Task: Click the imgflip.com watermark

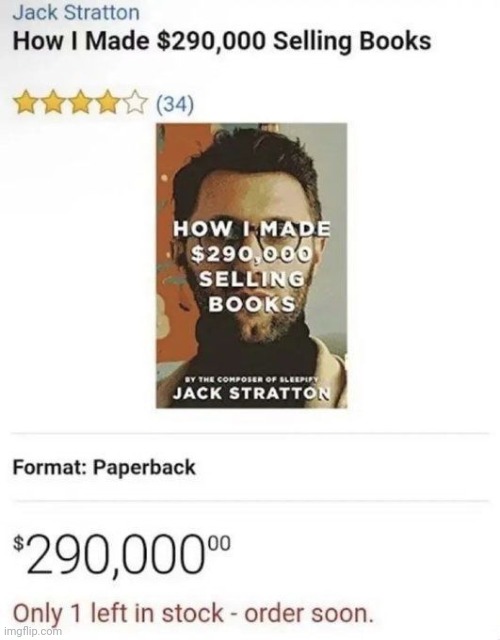Action: pos(31,631)
